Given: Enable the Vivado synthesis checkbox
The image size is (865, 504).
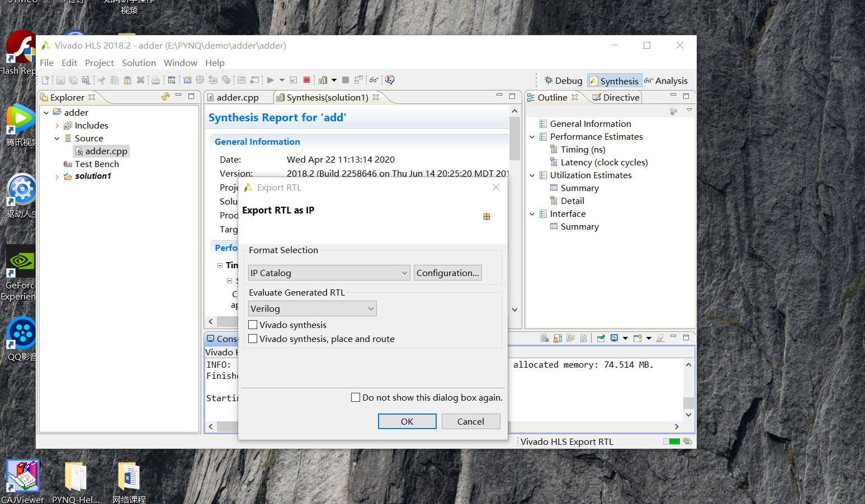Looking at the screenshot, I should click(253, 325).
